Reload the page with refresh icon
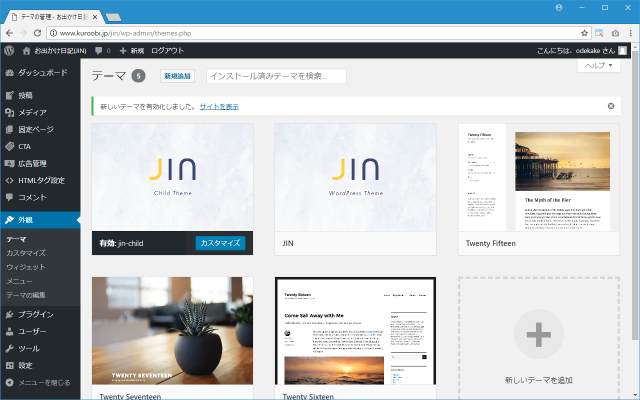 pos(37,33)
